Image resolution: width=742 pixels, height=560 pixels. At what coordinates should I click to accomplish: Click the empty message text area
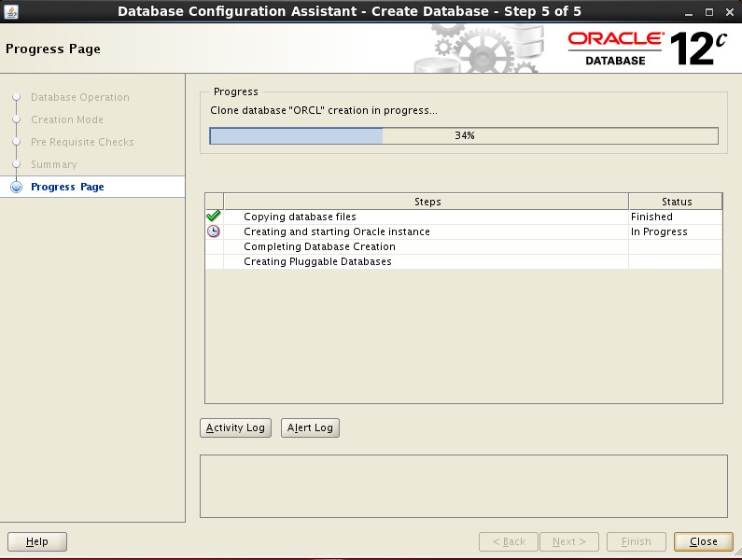[x=464, y=486]
